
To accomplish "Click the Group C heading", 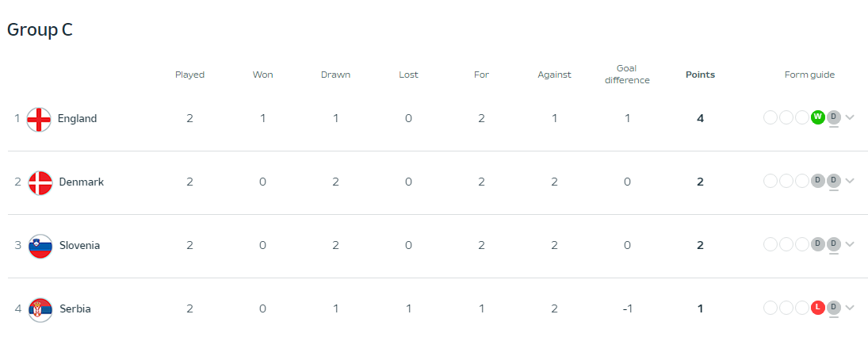I will click(40, 29).
